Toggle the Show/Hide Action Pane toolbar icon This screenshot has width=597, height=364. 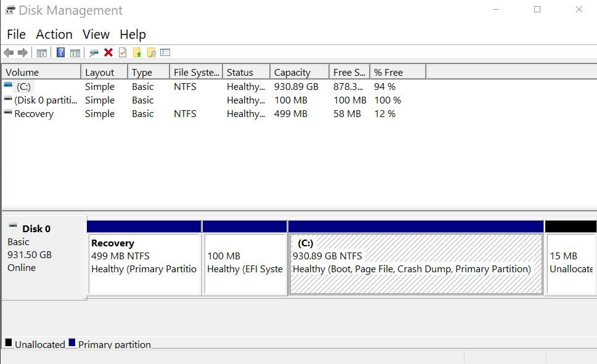(75, 52)
